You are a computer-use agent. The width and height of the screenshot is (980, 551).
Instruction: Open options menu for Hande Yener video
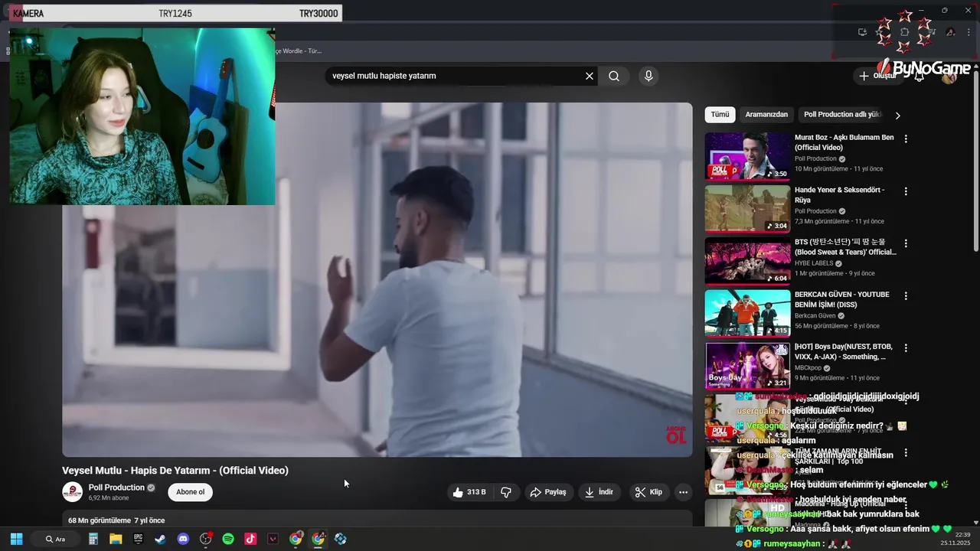coord(906,191)
